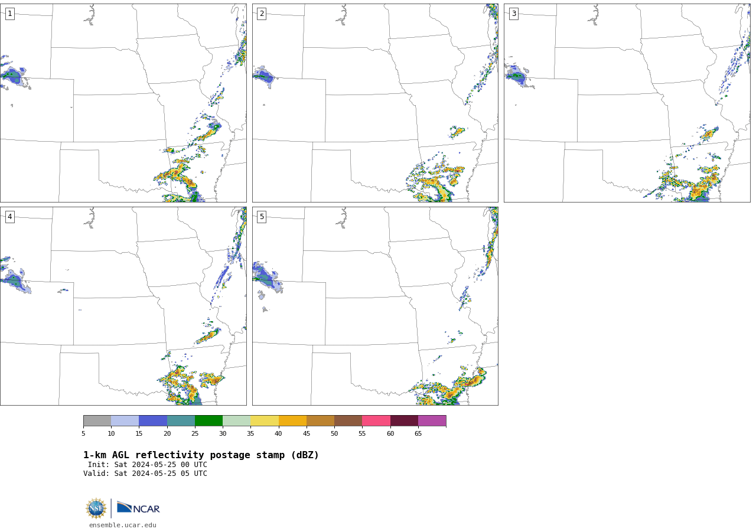Click the dark green 25-30 dBZ swatch
This screenshot has width=756, height=532.
pyautogui.click(x=209, y=421)
